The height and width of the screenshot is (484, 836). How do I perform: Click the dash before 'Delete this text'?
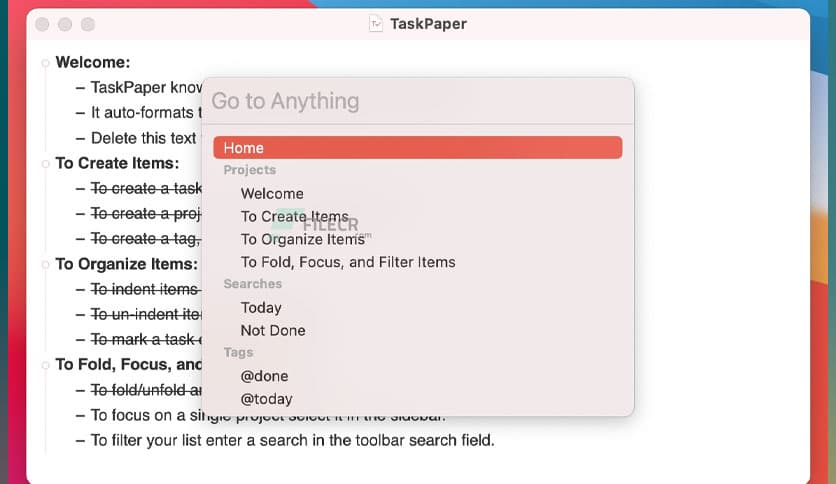pos(80,138)
